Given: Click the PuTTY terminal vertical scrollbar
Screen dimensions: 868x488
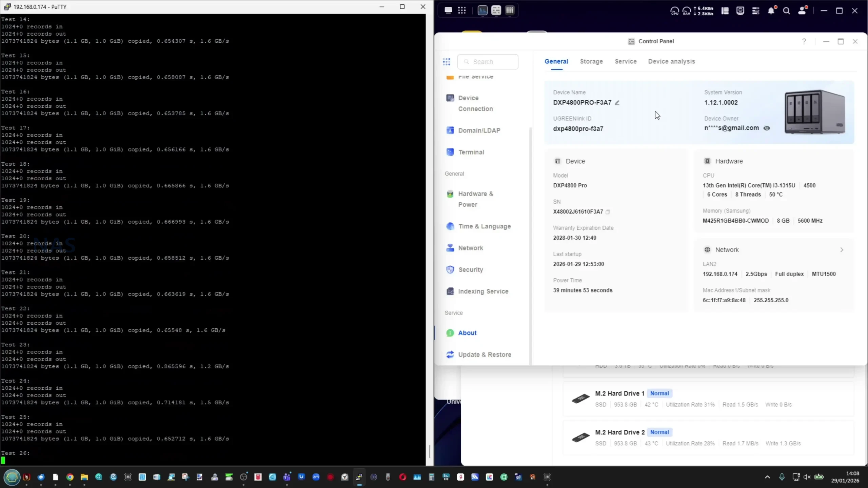Looking at the screenshot, I should click(430, 451).
